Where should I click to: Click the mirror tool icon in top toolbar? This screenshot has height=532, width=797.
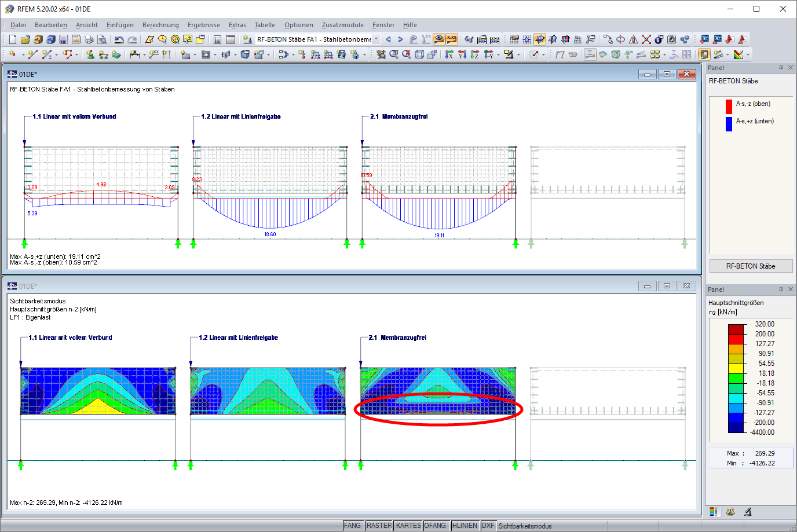coord(634,39)
